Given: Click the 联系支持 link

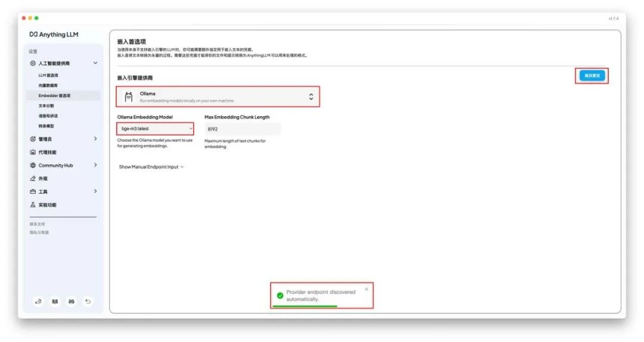Looking at the screenshot, I should click(38, 225).
